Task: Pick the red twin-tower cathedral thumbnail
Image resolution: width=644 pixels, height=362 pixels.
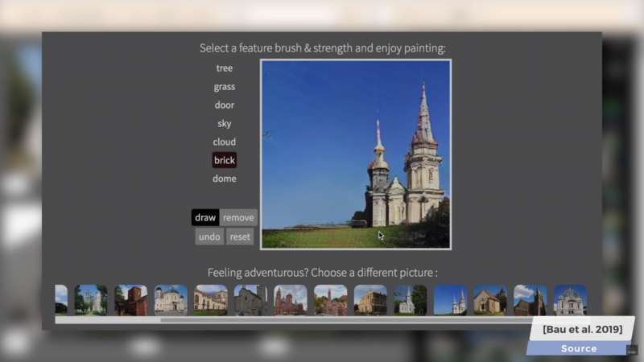Action: 290,300
